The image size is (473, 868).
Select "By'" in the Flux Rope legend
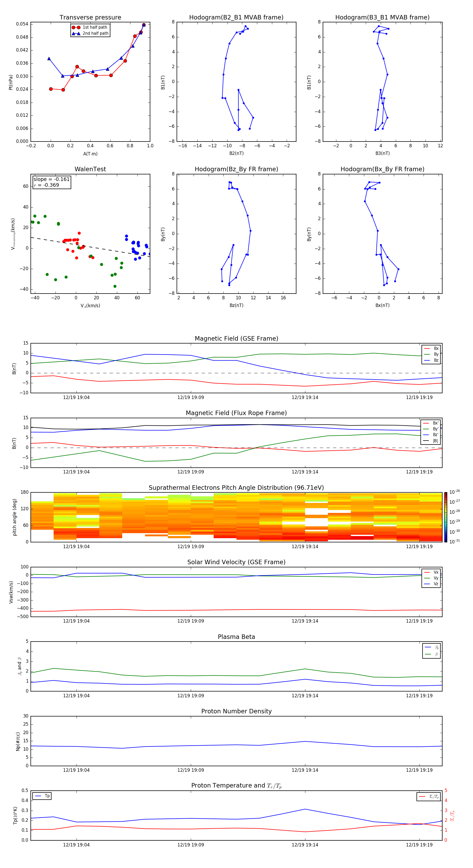(431, 429)
